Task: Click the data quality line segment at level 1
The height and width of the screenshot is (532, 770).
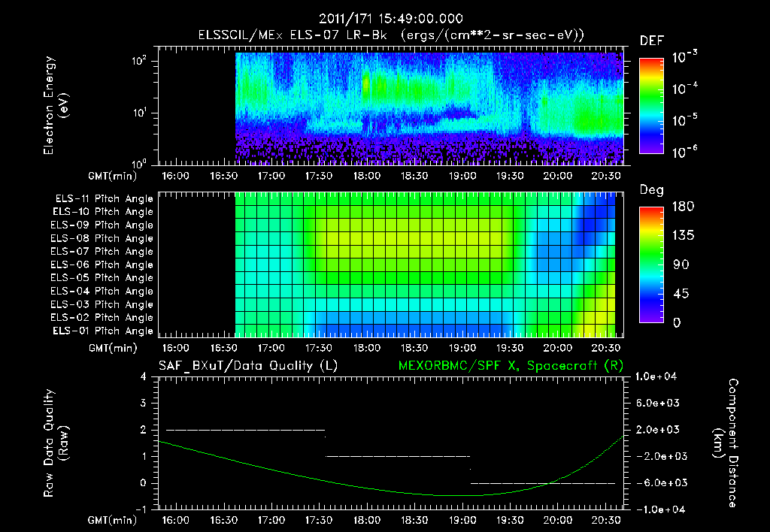Action: (x=398, y=456)
